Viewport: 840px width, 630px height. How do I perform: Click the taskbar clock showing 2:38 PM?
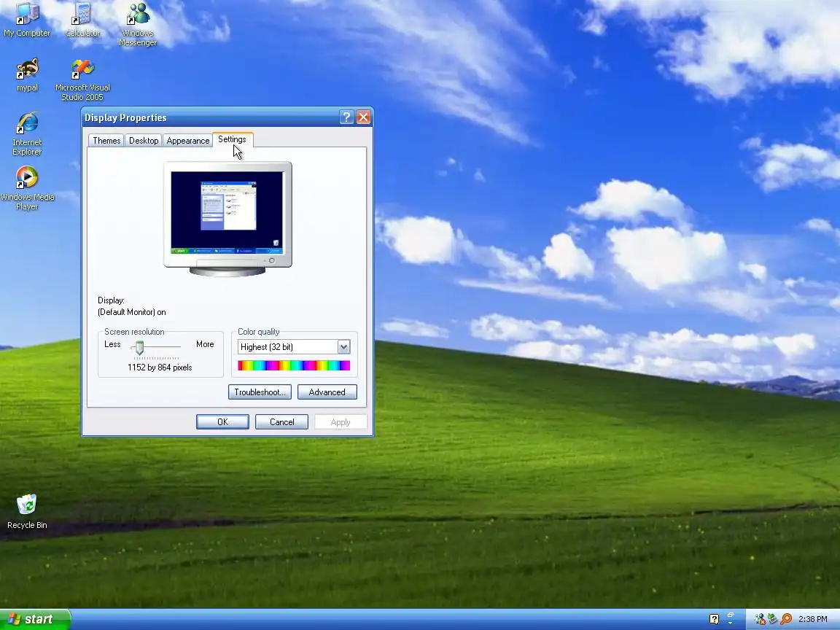(x=813, y=619)
